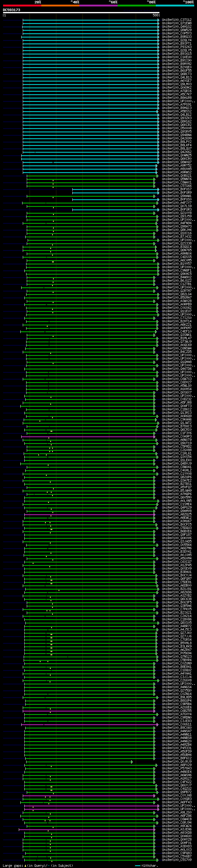
Task: Click cyan alignment bar of UniRef100_B0FUS0
Action: pyautogui.click(x=116, y=200)
